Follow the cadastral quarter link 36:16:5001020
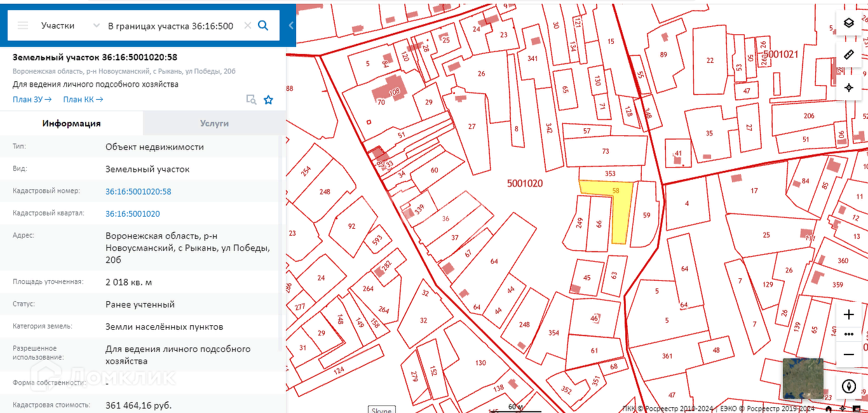This screenshot has height=413, width=868. tap(133, 213)
